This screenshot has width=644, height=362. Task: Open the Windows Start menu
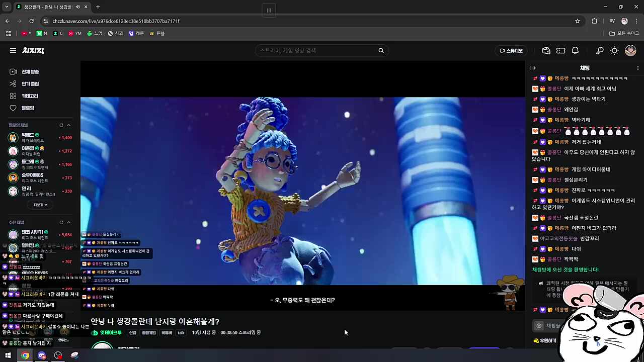8,355
